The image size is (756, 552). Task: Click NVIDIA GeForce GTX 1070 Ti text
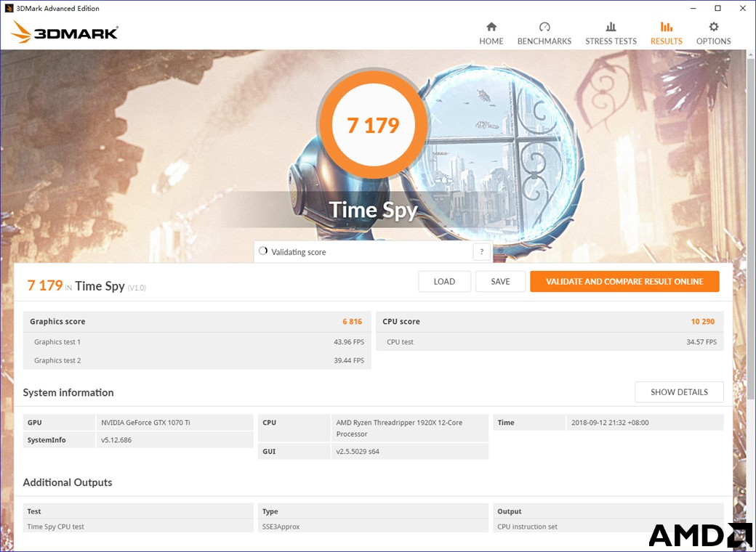(145, 423)
